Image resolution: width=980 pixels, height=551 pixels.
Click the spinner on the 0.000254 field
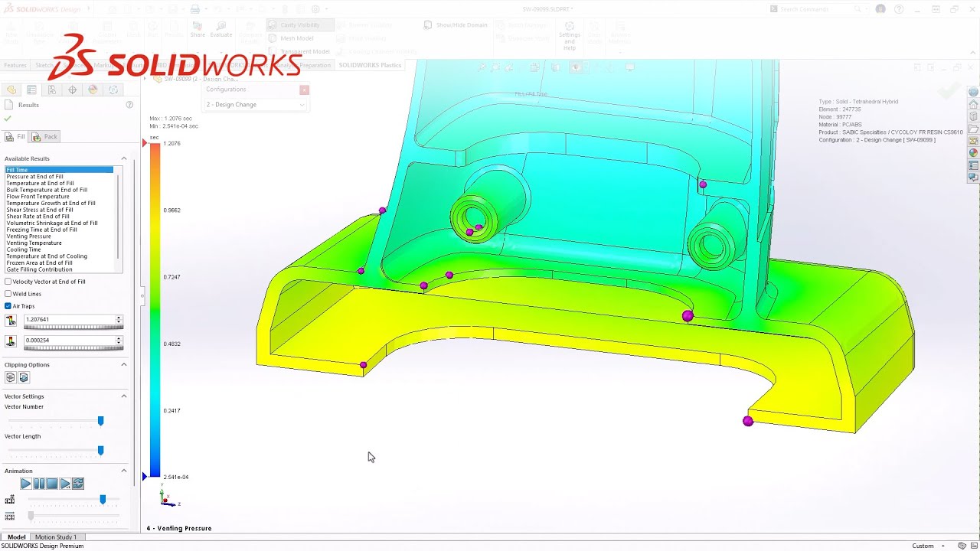tap(119, 341)
